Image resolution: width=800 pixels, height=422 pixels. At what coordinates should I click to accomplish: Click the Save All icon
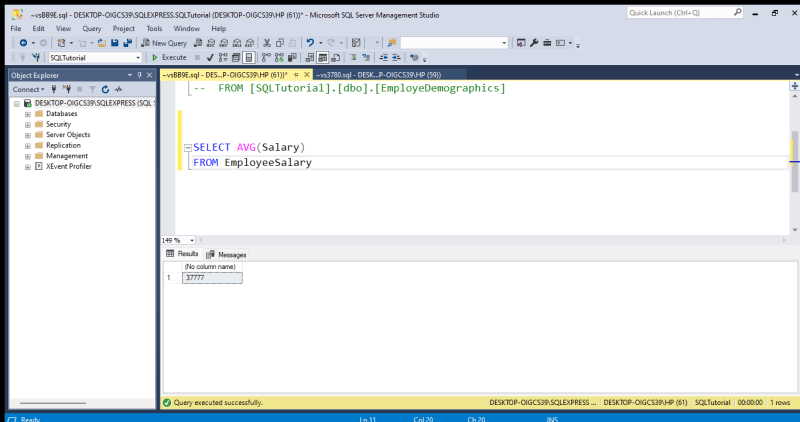pyautogui.click(x=128, y=43)
